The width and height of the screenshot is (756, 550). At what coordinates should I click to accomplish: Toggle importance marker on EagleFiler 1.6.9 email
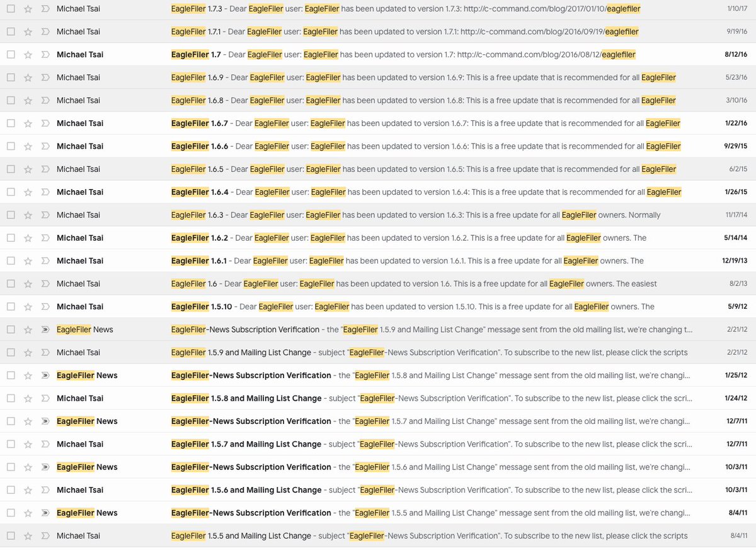pos(45,77)
